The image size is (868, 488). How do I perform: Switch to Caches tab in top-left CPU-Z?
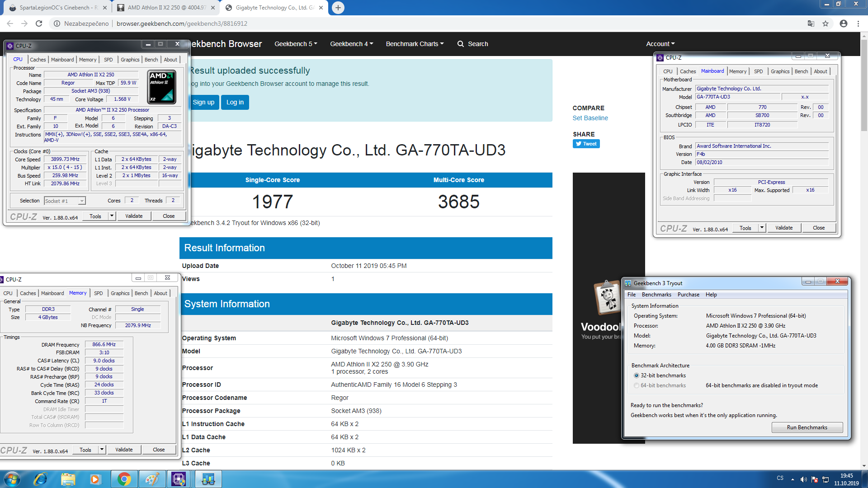pyautogui.click(x=38, y=60)
